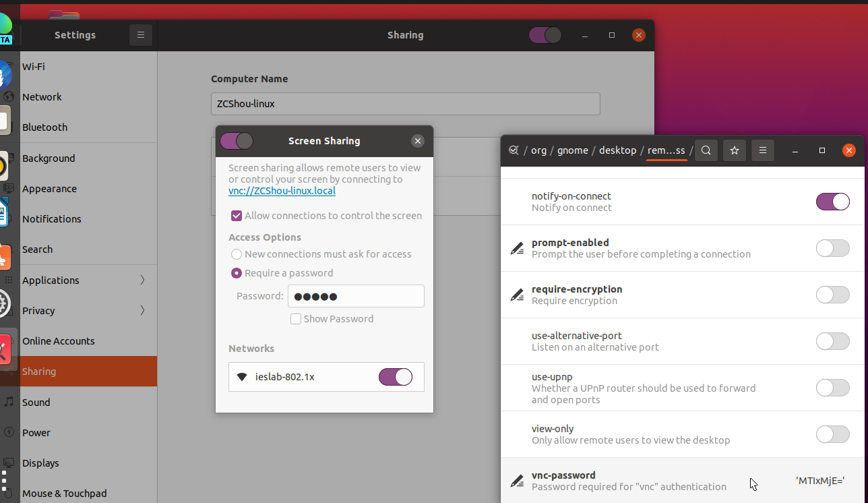Open Online Accounts panel
This screenshot has width=868, height=503.
pos(79,341)
